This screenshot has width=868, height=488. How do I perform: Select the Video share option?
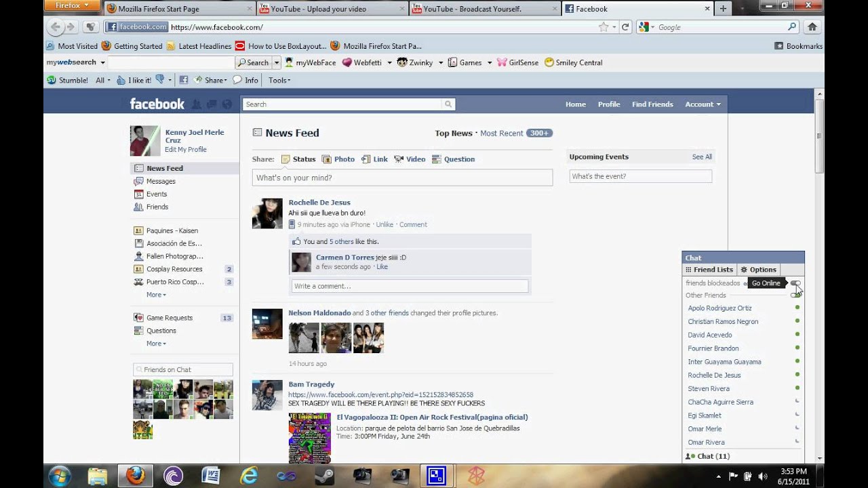[x=410, y=159]
